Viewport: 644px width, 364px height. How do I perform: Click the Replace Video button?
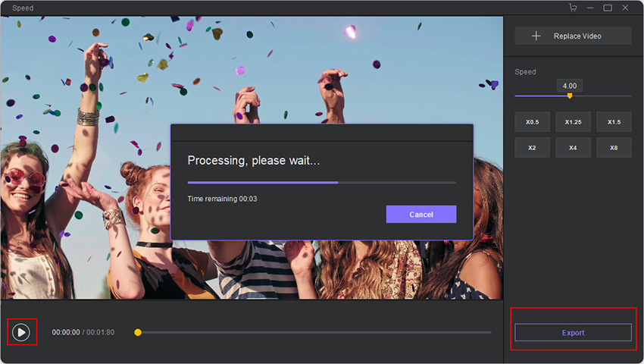[x=573, y=36]
